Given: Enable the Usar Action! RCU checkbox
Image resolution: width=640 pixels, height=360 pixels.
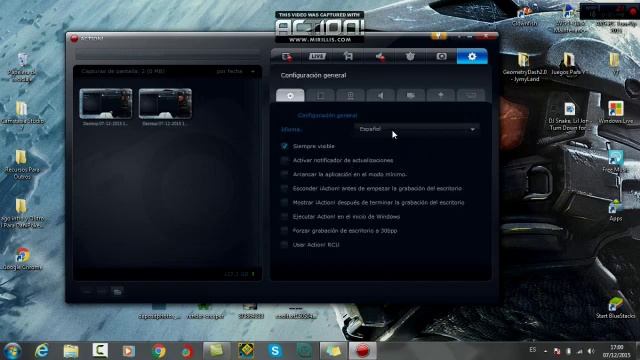Looking at the screenshot, I should click(284, 244).
